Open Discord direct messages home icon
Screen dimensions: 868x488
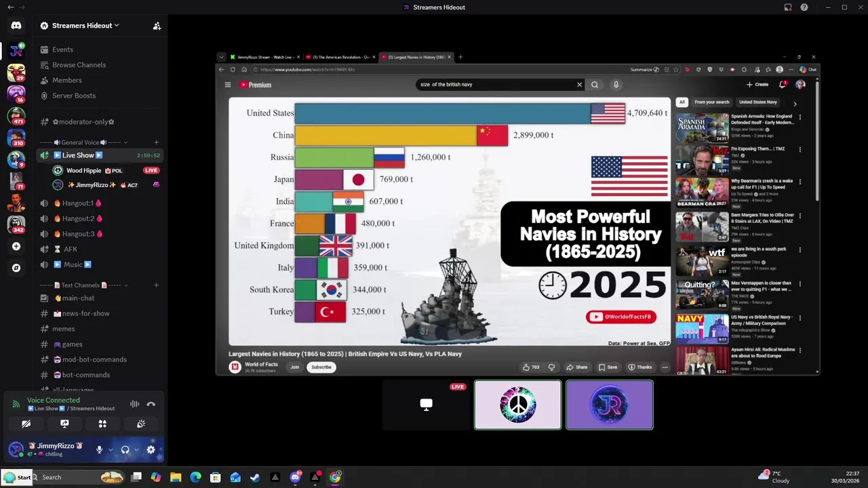[16, 26]
